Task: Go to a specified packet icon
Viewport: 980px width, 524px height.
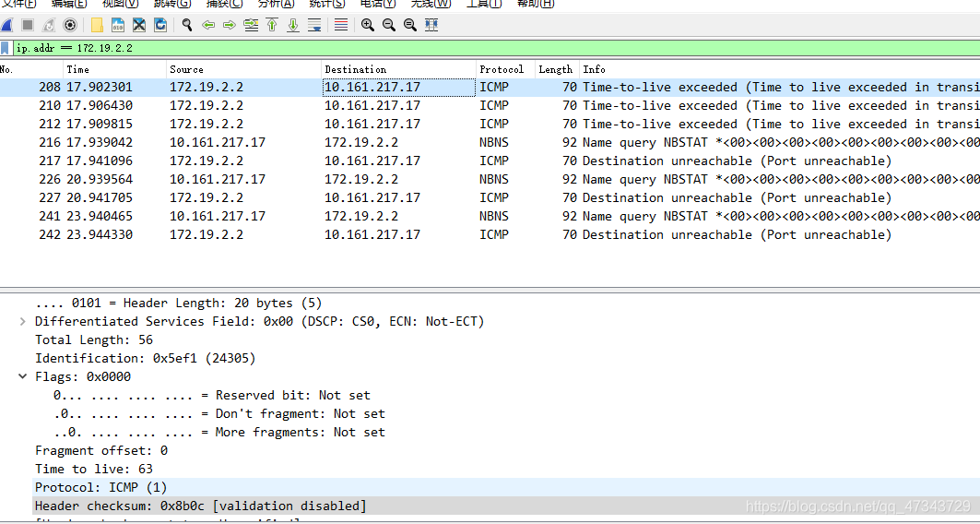Action: tap(251, 25)
